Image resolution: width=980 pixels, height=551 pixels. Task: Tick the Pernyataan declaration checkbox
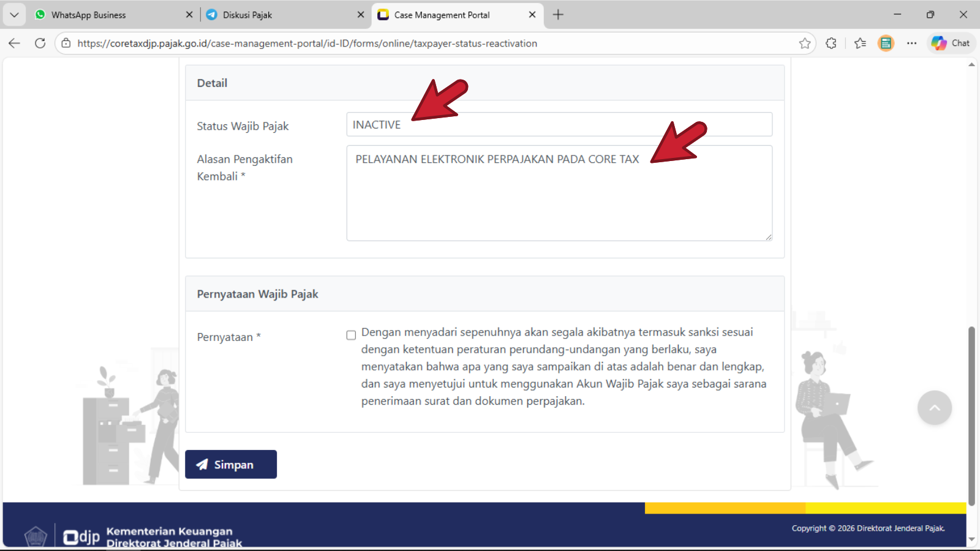pyautogui.click(x=351, y=335)
